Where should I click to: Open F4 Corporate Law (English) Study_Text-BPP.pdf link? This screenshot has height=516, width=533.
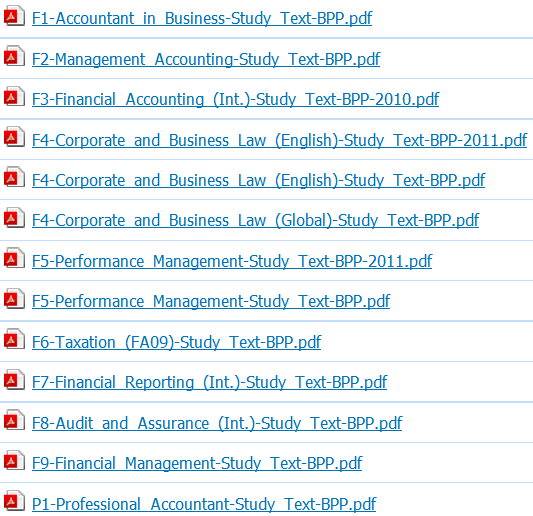(258, 180)
